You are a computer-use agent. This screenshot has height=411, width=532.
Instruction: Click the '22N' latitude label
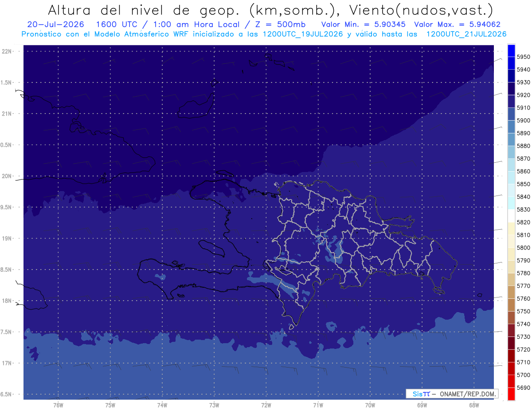coord(7,51)
